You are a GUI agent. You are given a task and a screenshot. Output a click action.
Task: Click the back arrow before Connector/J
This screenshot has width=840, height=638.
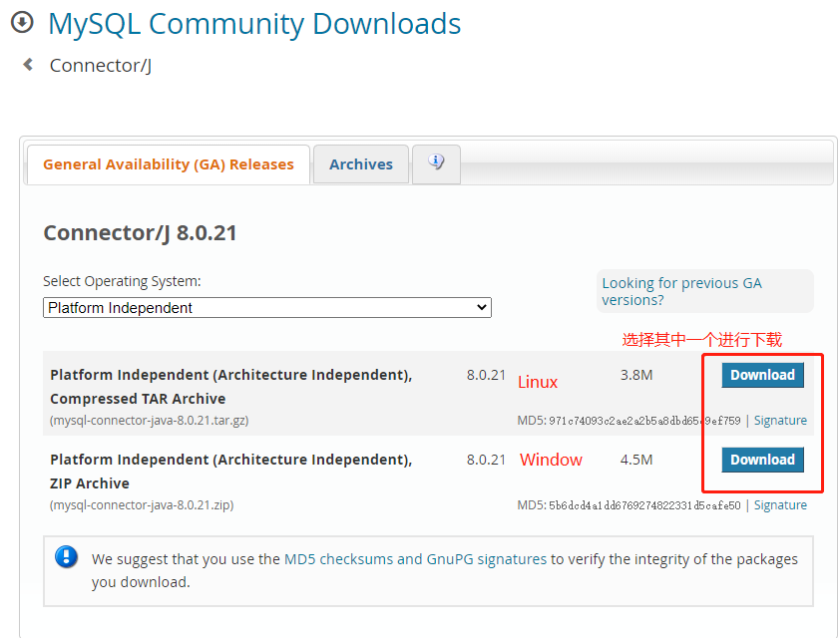(28, 65)
